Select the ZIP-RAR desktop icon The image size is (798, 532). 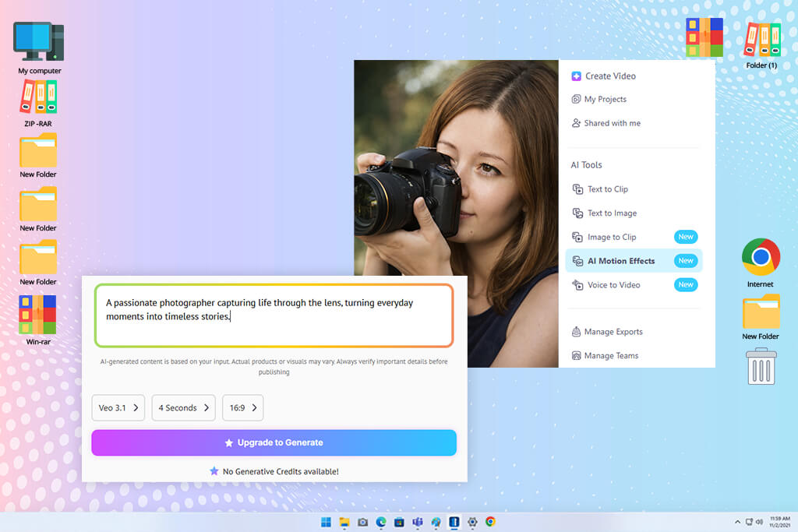click(38, 104)
